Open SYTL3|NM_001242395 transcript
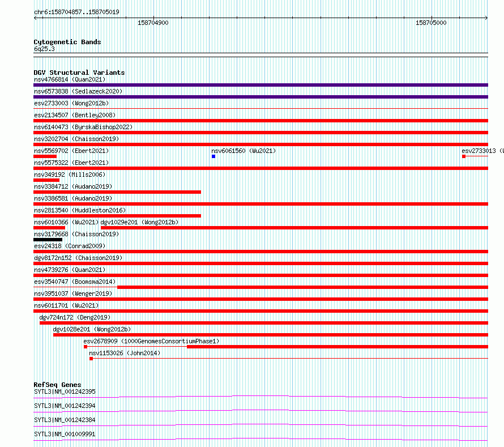 pyautogui.click(x=65, y=391)
